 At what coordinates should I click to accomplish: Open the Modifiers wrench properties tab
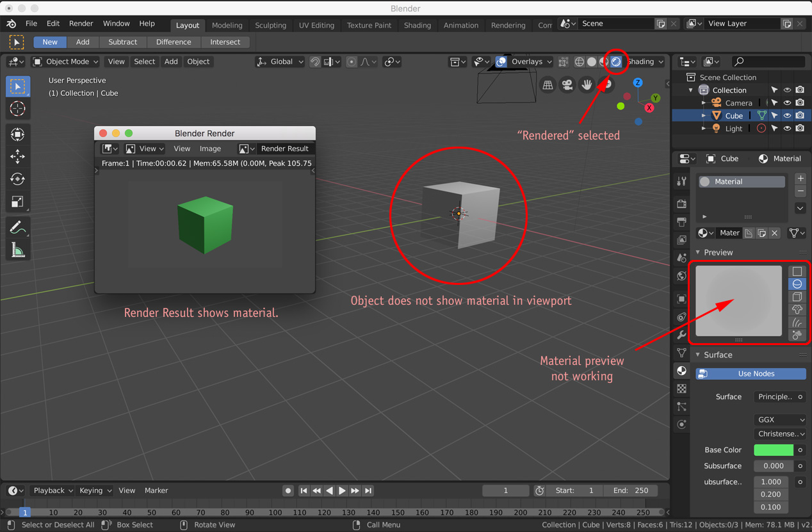point(681,335)
